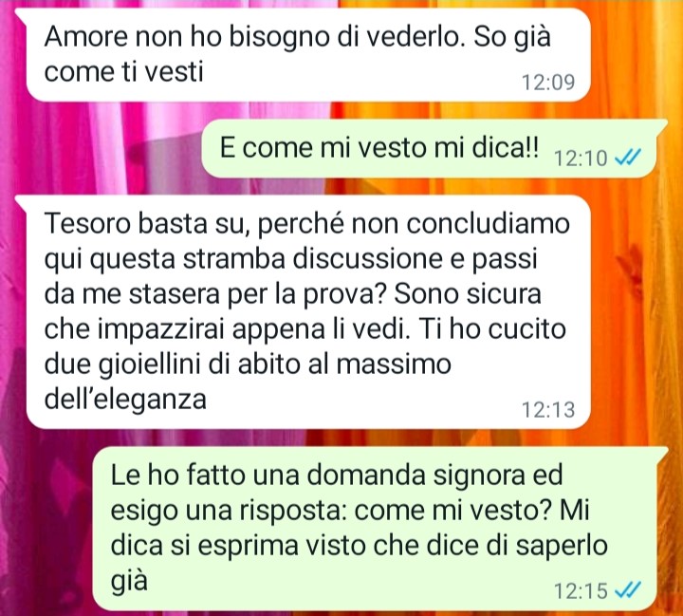683x616 pixels.
Task: Click the 12:09 timestamp
Action: click(x=548, y=82)
